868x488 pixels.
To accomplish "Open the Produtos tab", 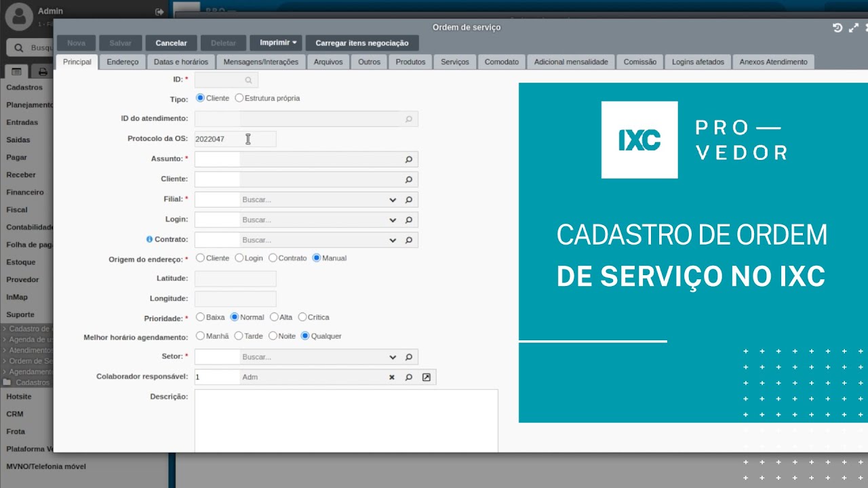I will point(410,62).
